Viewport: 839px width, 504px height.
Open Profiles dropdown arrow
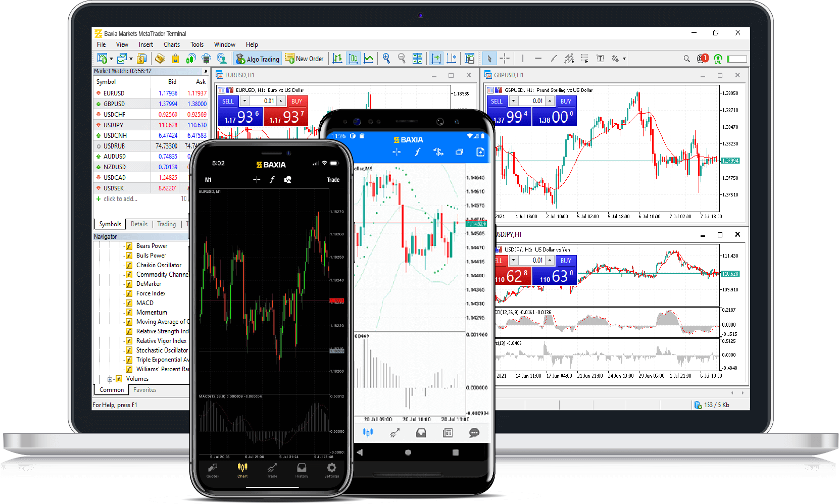click(131, 59)
